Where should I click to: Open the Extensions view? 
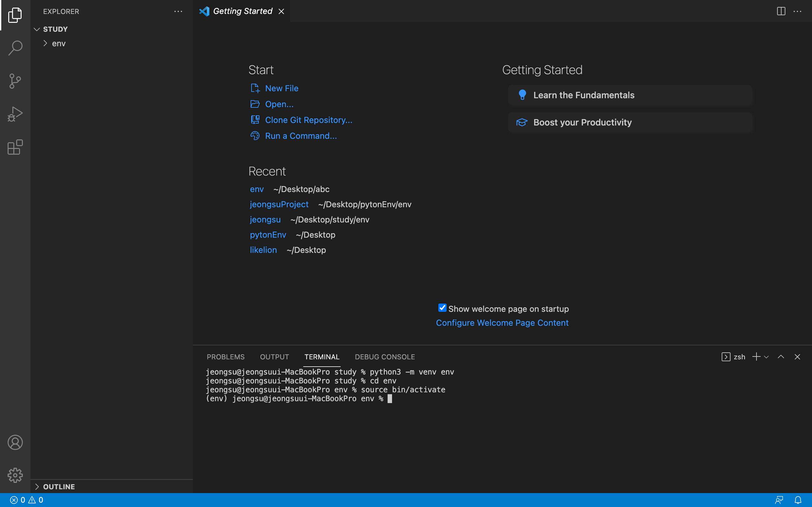pyautogui.click(x=15, y=147)
